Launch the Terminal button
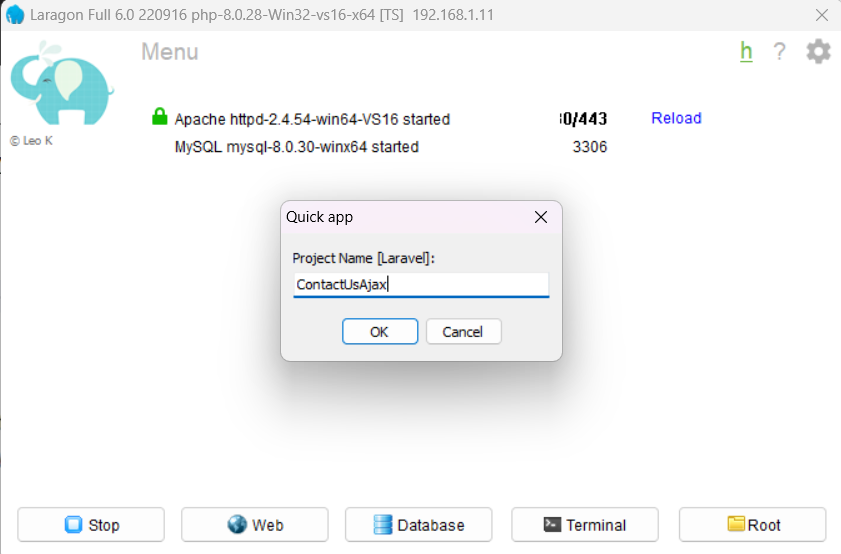The width and height of the screenshot is (841, 554). tap(585, 525)
